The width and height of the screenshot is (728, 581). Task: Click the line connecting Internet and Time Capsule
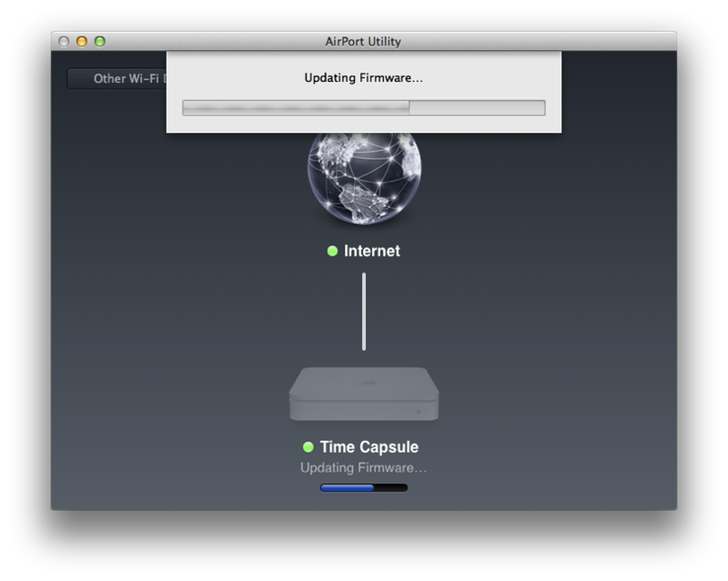click(364, 311)
